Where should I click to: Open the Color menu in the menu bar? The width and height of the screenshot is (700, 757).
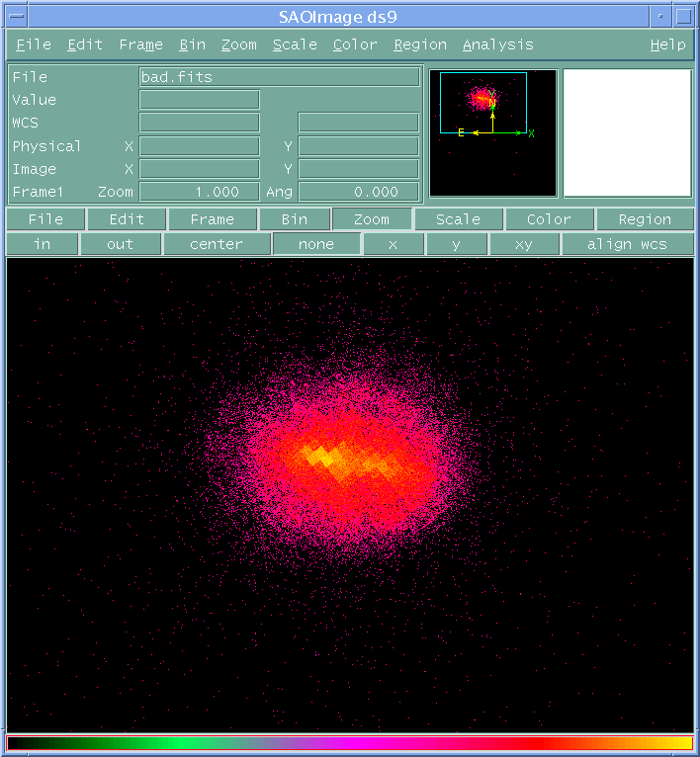(355, 44)
